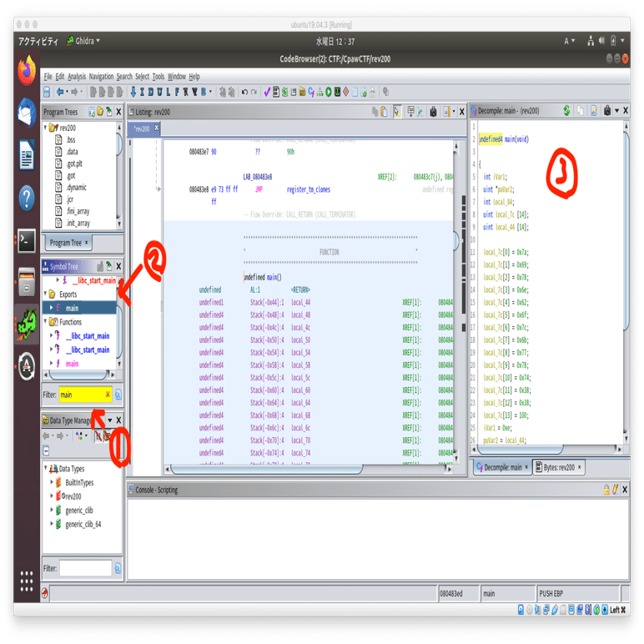Screen dimensions: 644x644
Task: Expand BuiltInTypes in Data Type Manager
Action: [x=52, y=482]
